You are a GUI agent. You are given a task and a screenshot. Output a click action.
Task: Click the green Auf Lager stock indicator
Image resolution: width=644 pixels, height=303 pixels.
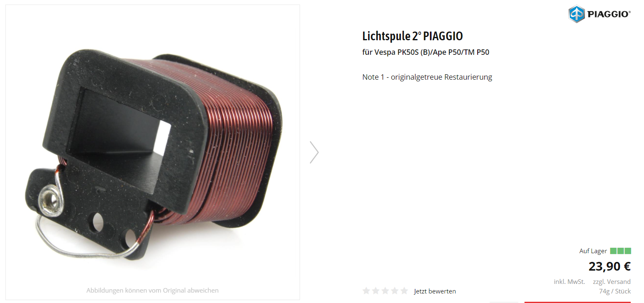pos(620,251)
